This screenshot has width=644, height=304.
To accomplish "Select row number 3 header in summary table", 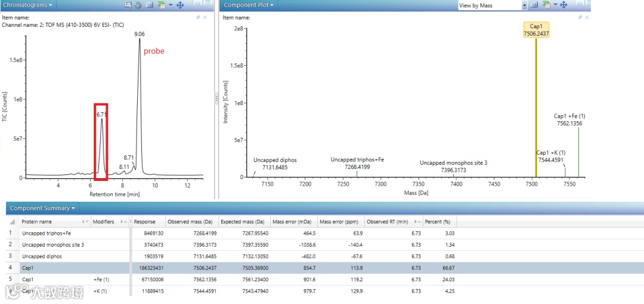I will pyautogui.click(x=11, y=256).
